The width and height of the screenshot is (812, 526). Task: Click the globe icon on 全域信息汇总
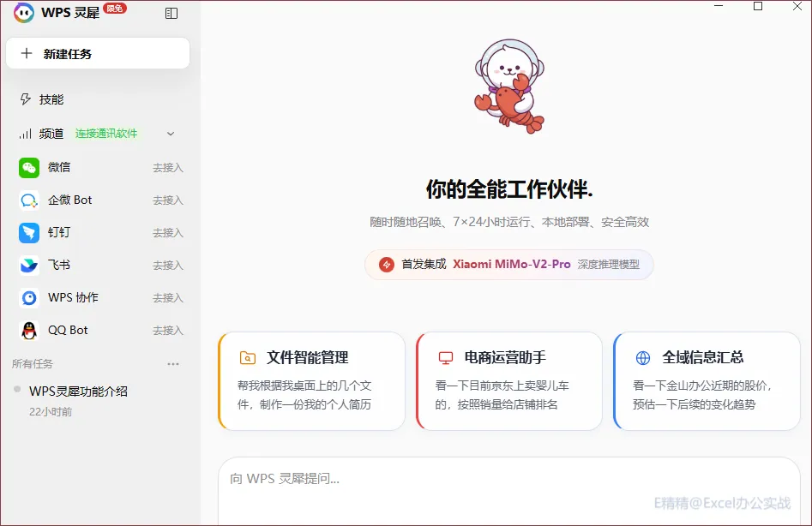pyautogui.click(x=643, y=358)
